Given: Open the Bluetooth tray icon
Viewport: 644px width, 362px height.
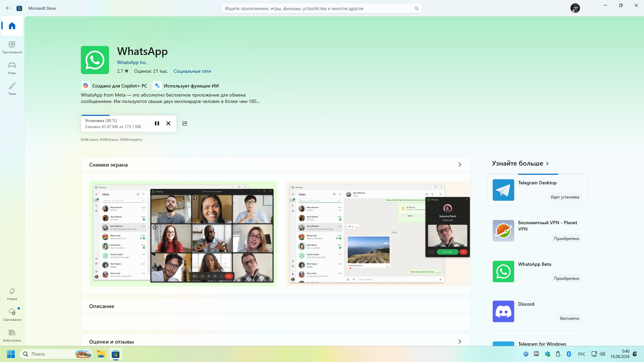Looking at the screenshot, I should coord(569,354).
